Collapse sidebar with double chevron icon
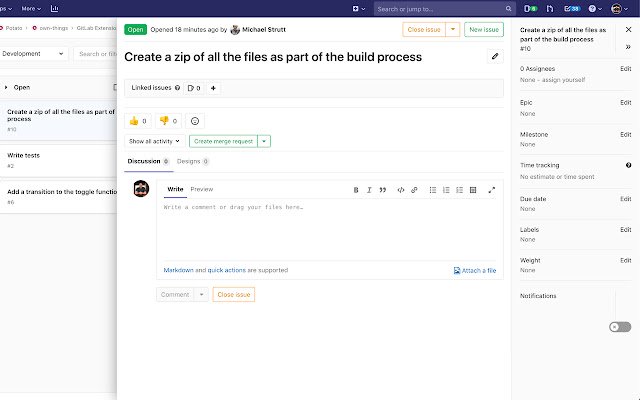The image size is (640, 400). (x=628, y=47)
